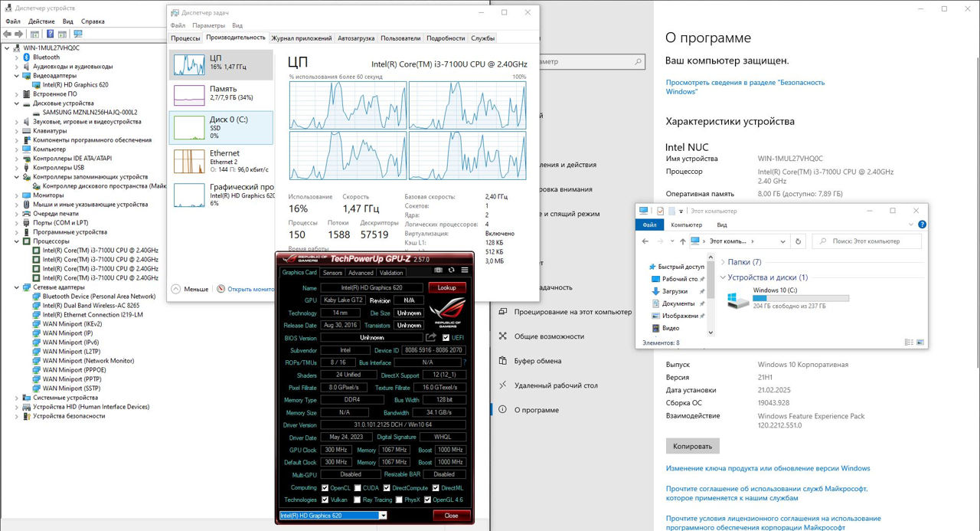Click the Settings О программе info icon

[x=502, y=410]
